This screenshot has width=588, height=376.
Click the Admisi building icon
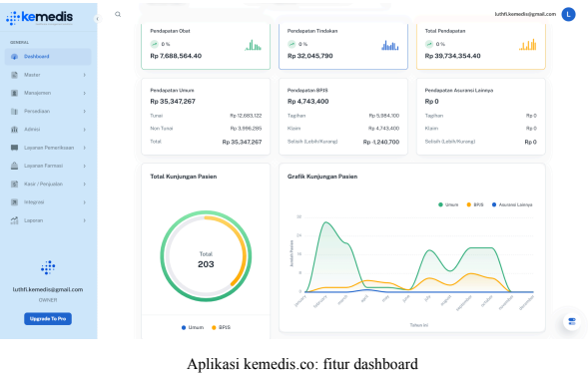pos(14,130)
